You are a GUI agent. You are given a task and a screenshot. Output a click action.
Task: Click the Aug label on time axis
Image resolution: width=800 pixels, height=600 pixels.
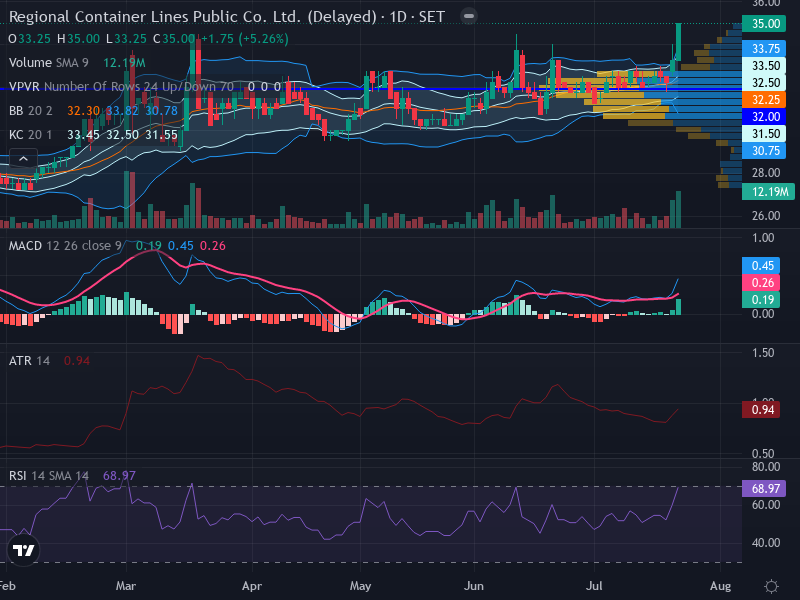[x=720, y=586]
